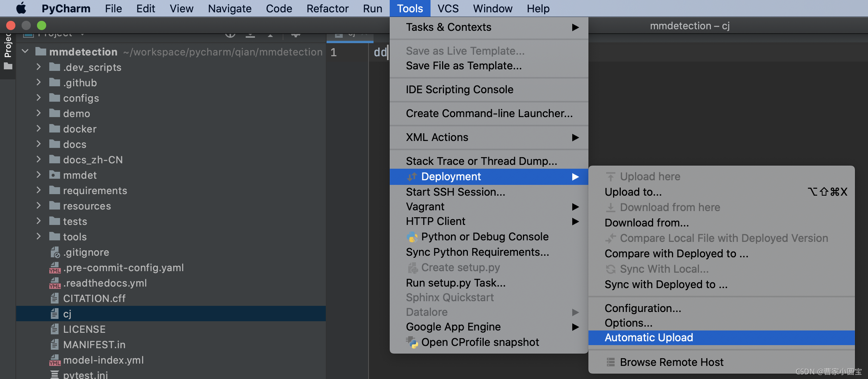Click the Deployment arrows icon

coord(412,176)
